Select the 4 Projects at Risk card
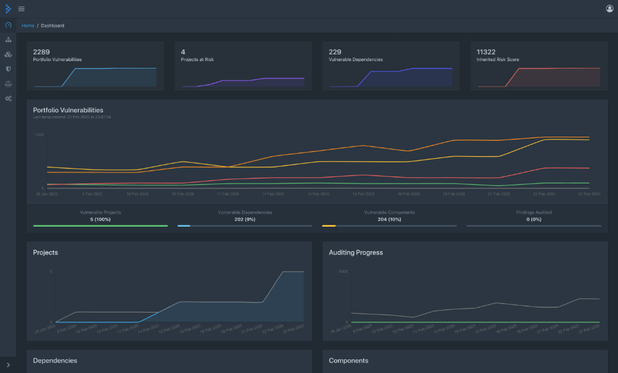 pyautogui.click(x=243, y=66)
